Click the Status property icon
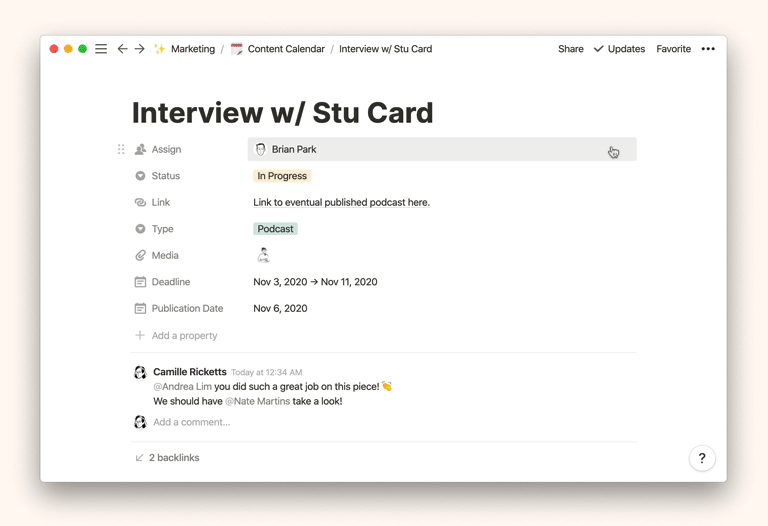 coord(140,176)
